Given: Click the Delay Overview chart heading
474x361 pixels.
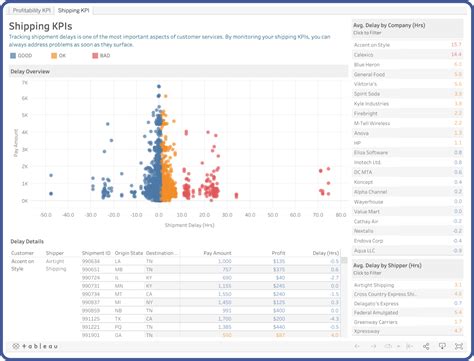Looking at the screenshot, I should coord(30,71).
